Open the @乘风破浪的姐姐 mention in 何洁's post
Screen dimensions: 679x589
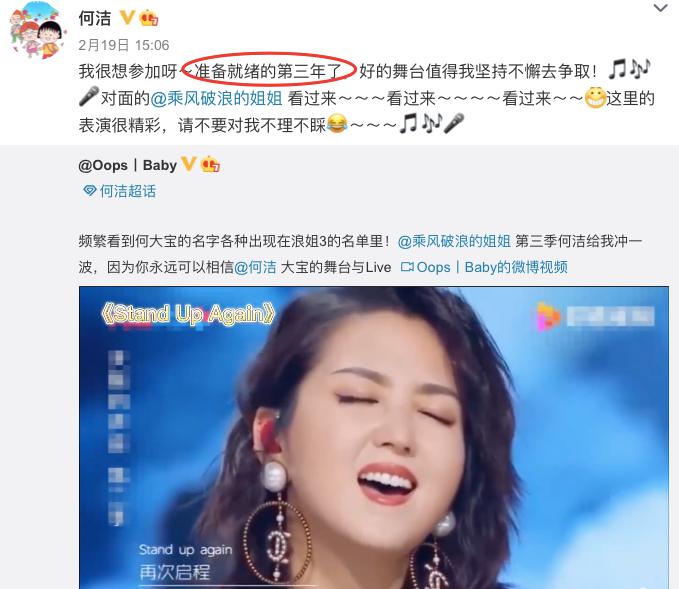[x=216, y=99]
